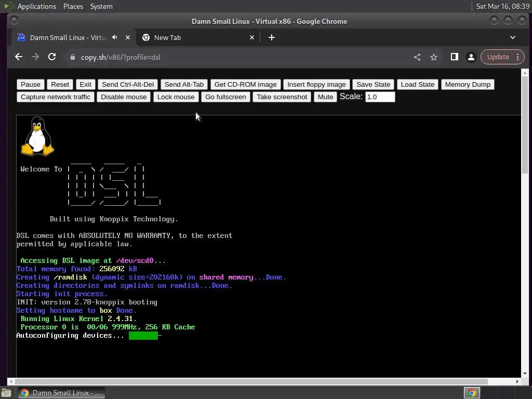Open Chrome's three-dot menu

tap(518, 57)
